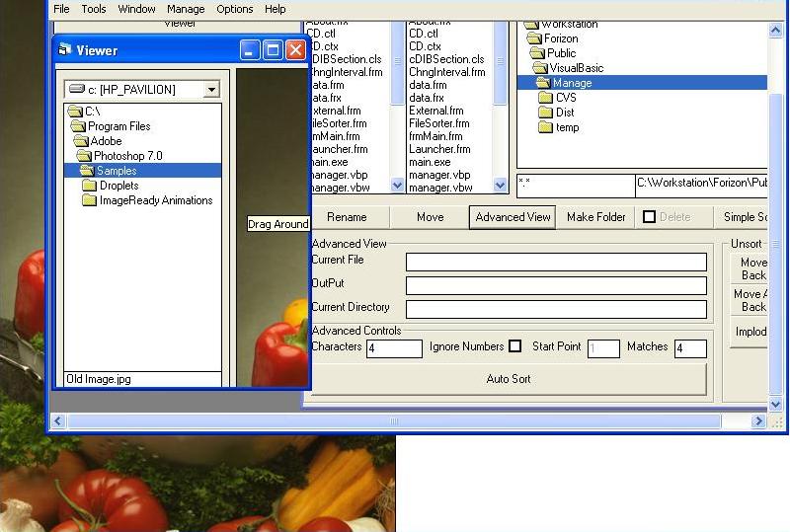Click the ImageReady Animations folder icon

tap(89, 200)
